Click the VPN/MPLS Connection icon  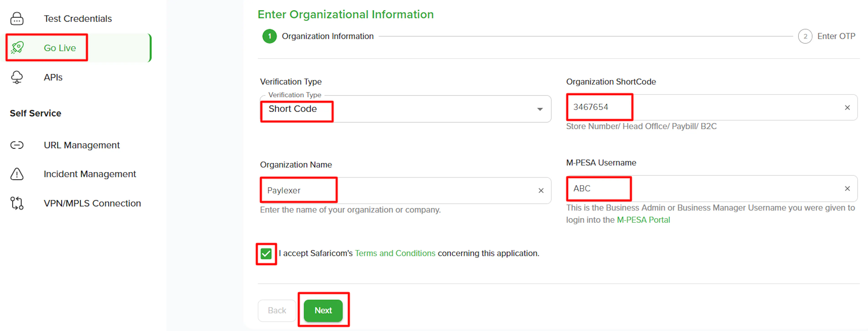tap(17, 203)
